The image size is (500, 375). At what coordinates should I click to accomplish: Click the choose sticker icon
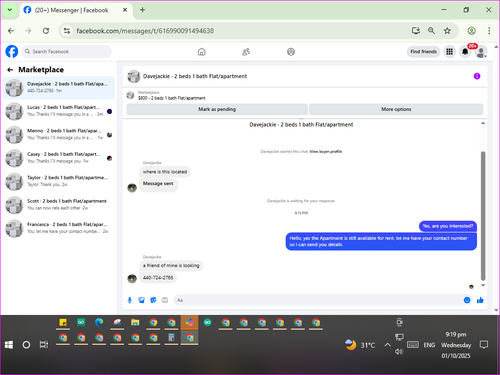(153, 300)
